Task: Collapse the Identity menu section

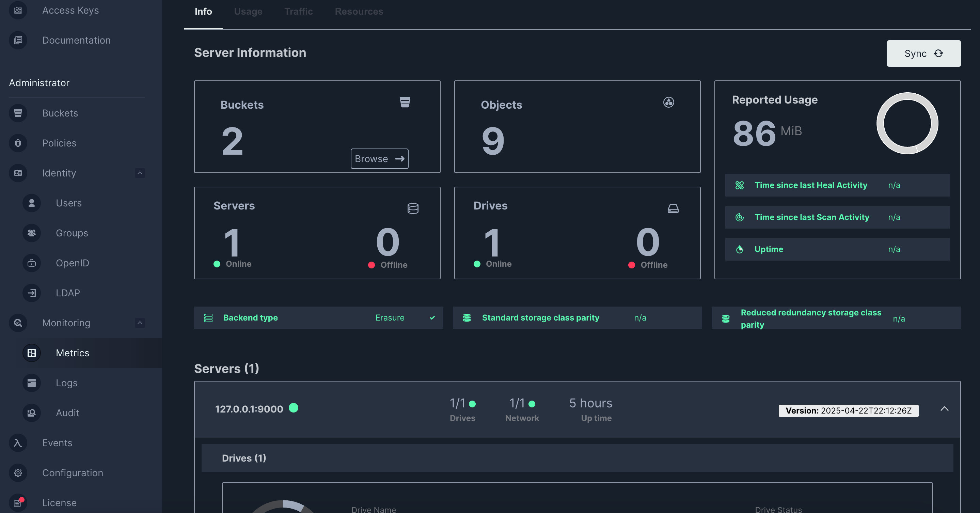Action: (140, 173)
